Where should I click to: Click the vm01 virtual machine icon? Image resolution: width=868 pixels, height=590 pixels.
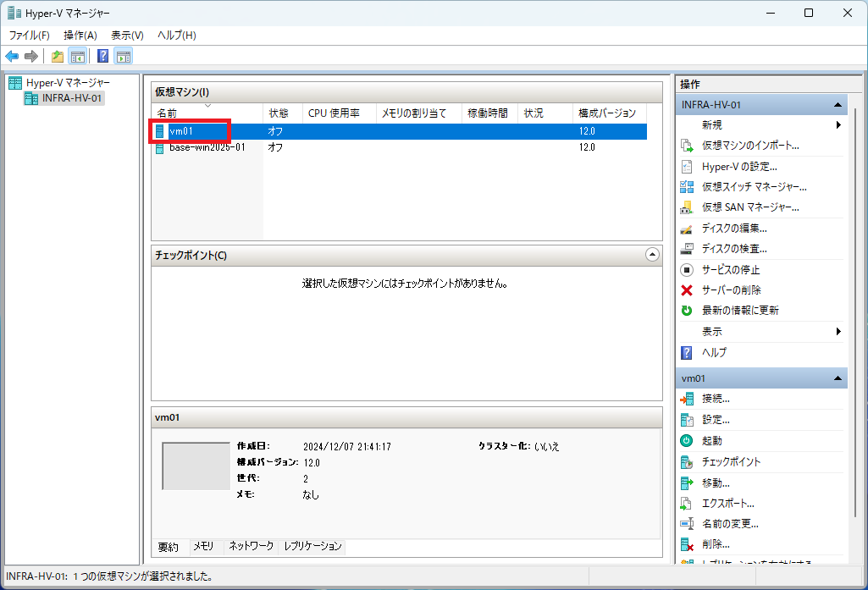pyautogui.click(x=159, y=131)
